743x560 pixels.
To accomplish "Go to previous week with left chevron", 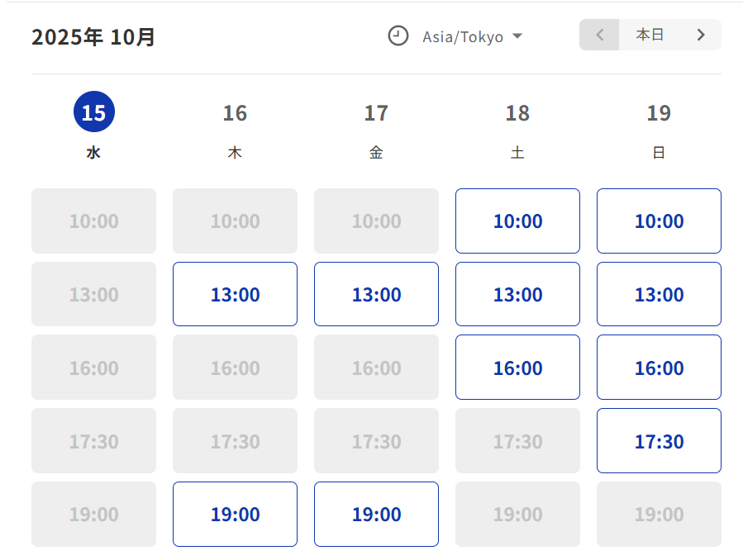I will pos(600,35).
